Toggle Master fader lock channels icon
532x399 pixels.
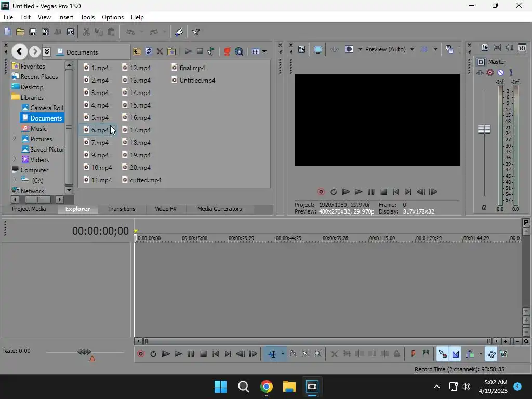[x=484, y=208]
